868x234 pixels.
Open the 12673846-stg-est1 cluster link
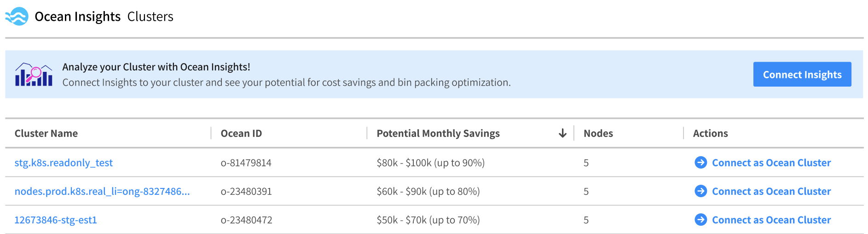tap(56, 220)
